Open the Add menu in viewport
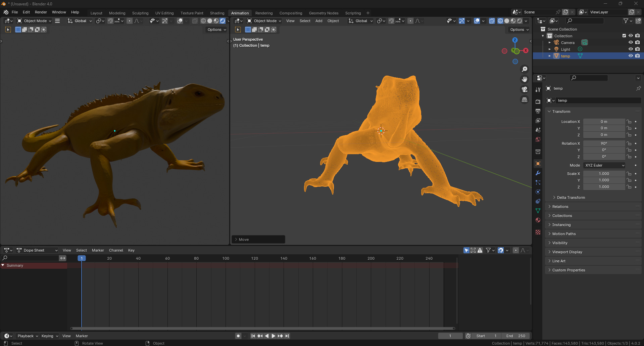The image size is (644, 346). [319, 21]
